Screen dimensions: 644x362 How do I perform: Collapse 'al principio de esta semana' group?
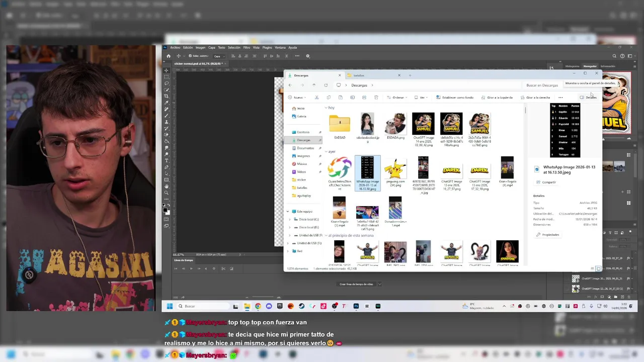pos(326,235)
